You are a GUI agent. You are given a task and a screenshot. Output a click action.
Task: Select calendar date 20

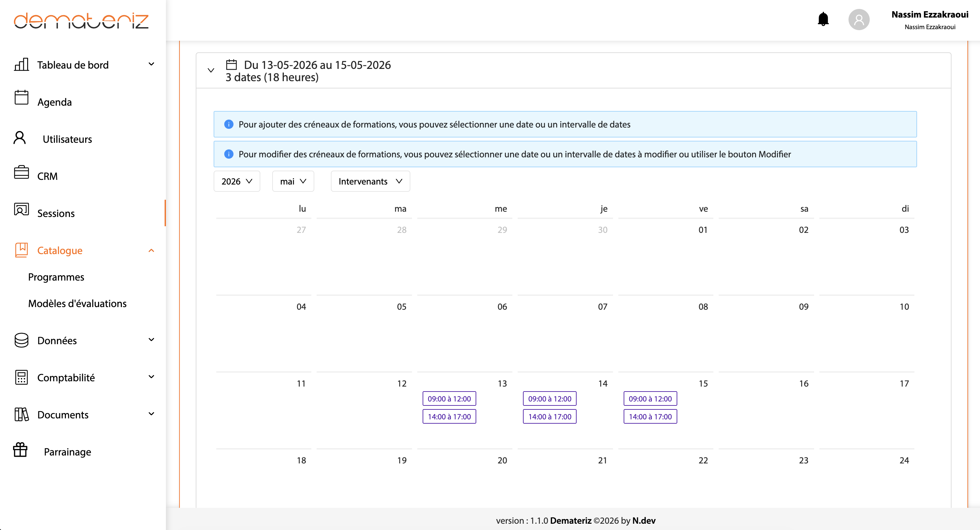(x=502, y=460)
